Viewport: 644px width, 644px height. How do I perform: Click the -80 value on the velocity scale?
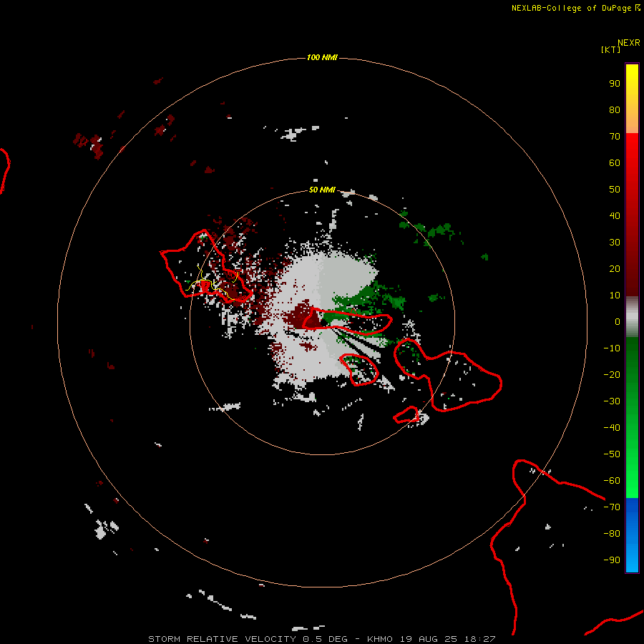pos(612,534)
